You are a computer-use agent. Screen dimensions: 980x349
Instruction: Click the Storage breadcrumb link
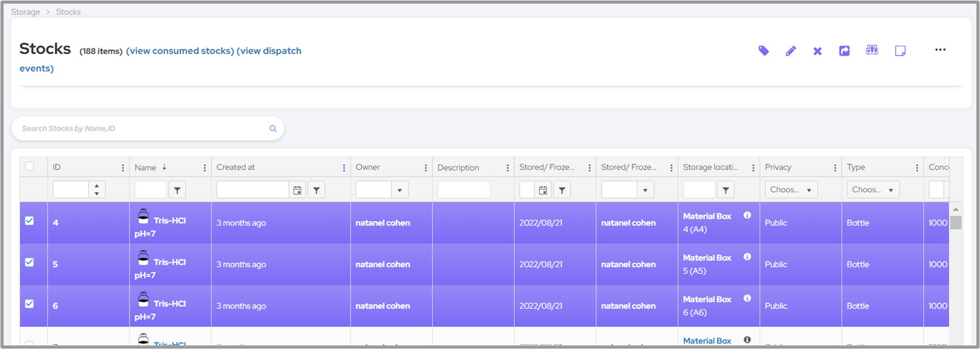(x=26, y=12)
